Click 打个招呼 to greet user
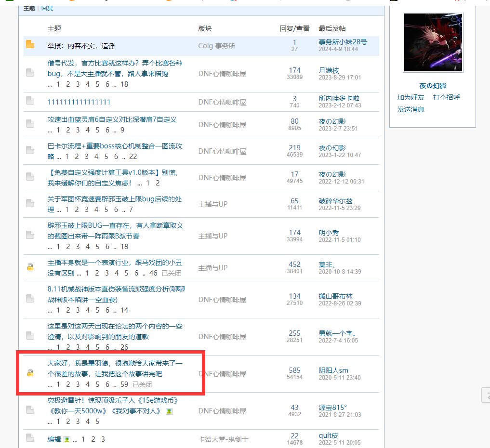Screen dimensions: 490x448 pos(446,97)
